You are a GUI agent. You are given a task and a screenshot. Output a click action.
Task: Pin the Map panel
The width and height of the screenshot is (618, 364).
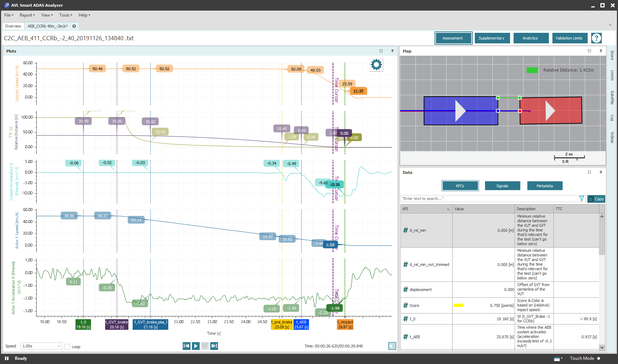coord(601,51)
